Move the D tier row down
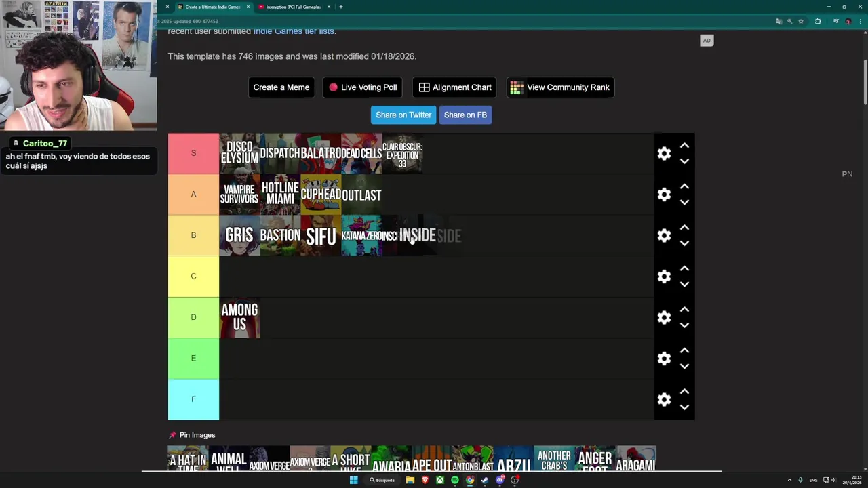The height and width of the screenshot is (488, 868). pyautogui.click(x=684, y=325)
